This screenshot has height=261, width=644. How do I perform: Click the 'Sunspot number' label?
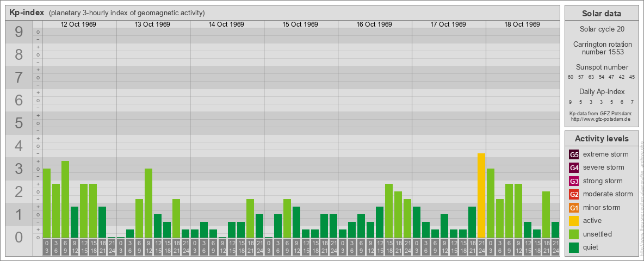tap(602, 67)
